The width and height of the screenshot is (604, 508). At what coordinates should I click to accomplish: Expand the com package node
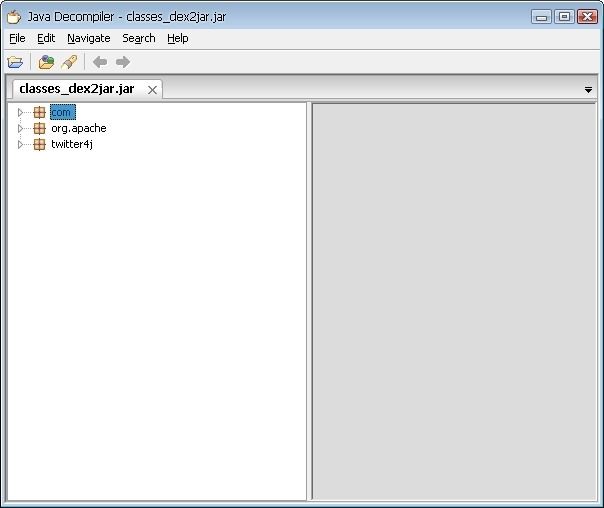click(20, 112)
